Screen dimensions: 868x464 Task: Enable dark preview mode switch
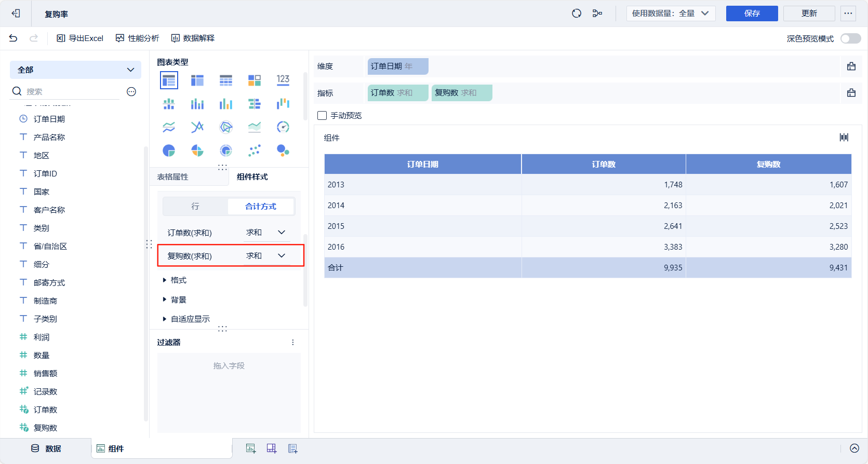tap(850, 38)
